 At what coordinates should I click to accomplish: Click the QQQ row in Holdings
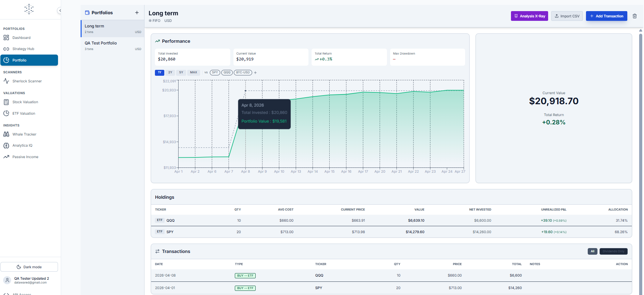391,220
